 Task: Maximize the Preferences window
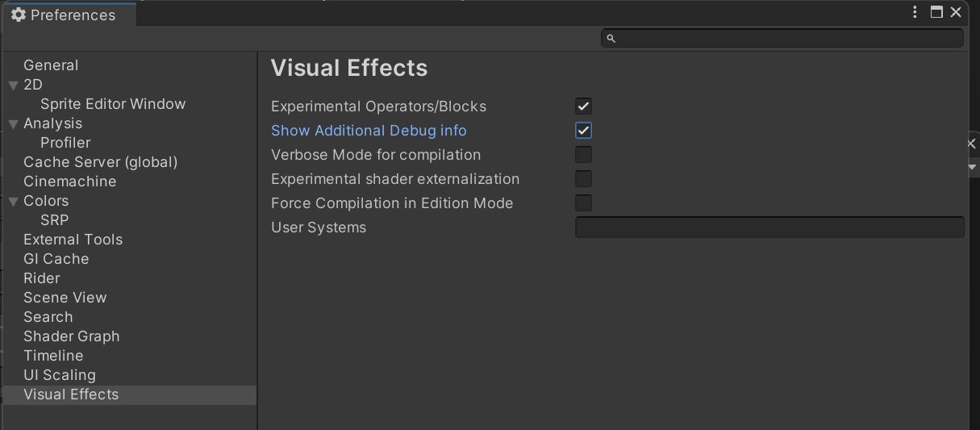pos(936,12)
